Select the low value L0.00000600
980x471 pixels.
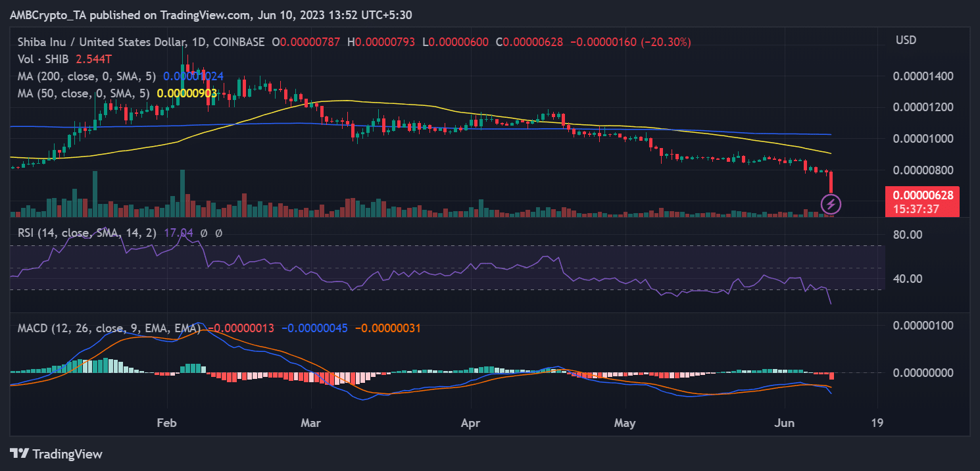tap(455, 42)
